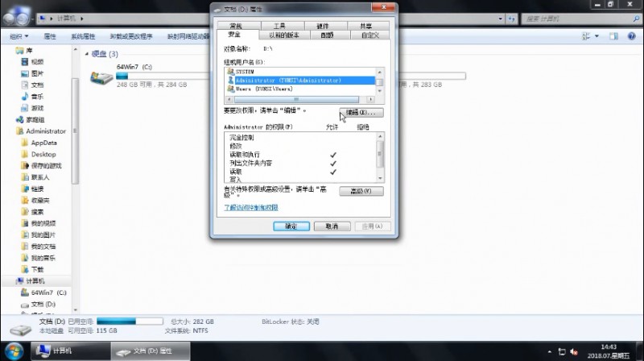The height and width of the screenshot is (361, 644).
Task: Open the Desktop folder icon
Action: pos(25,154)
